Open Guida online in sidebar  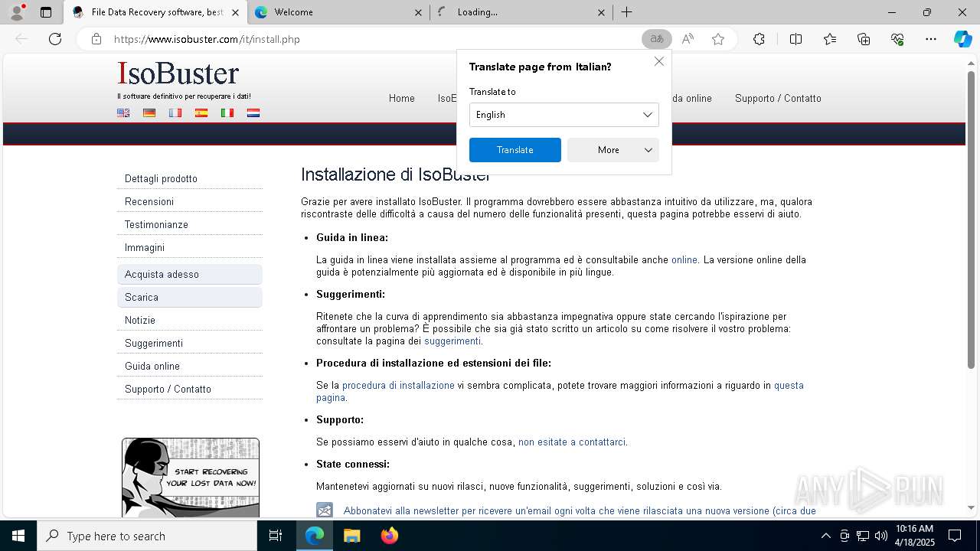coord(190,366)
